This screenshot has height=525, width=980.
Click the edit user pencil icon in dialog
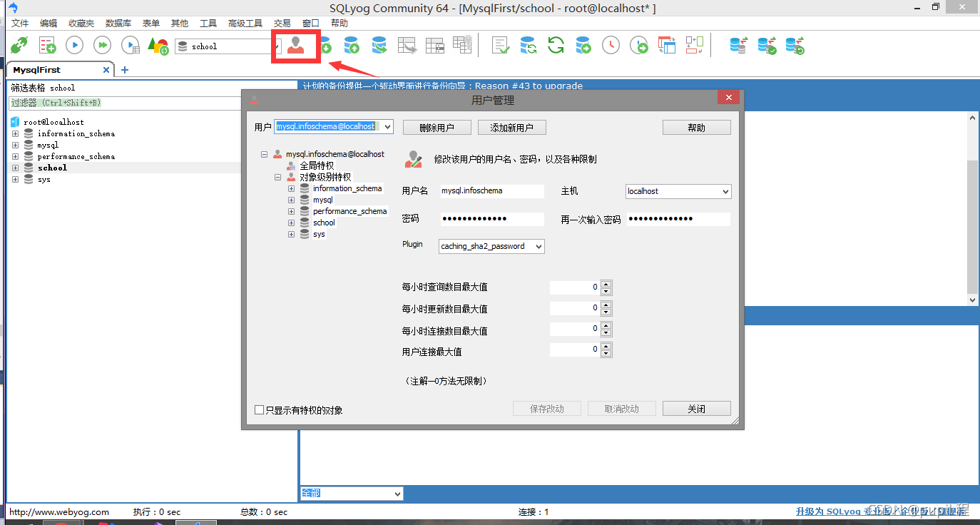click(413, 159)
